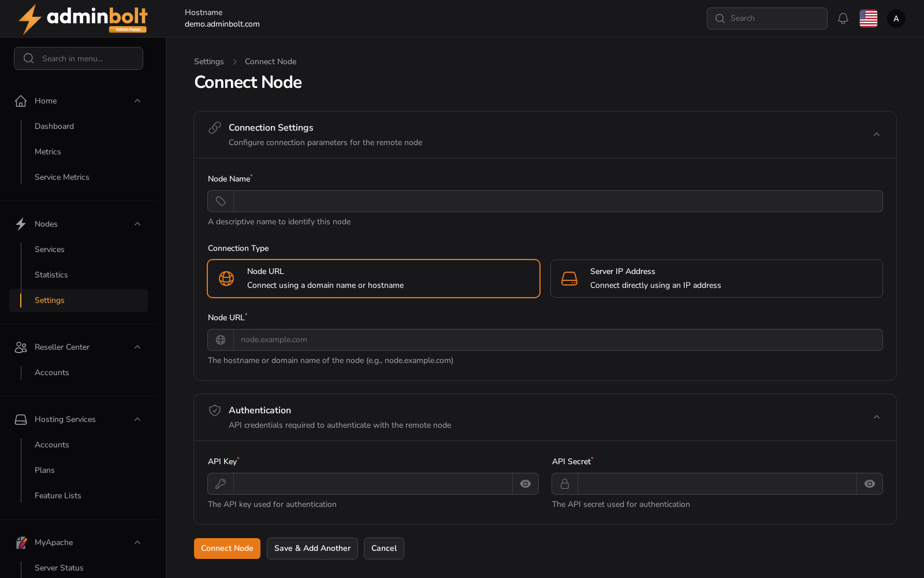Collapse the Hosting Services group
This screenshot has height=578, width=924.
137,420
